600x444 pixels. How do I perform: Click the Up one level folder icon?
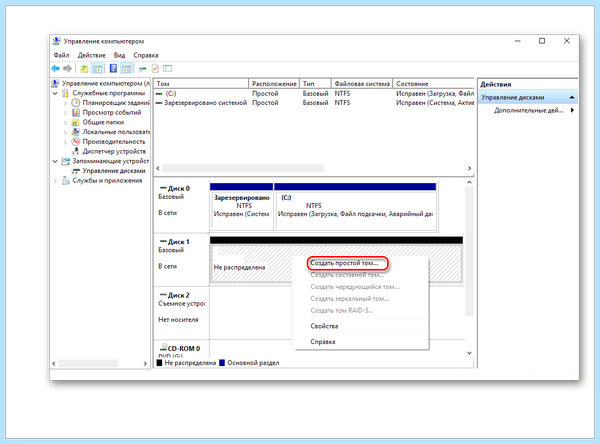(84, 69)
